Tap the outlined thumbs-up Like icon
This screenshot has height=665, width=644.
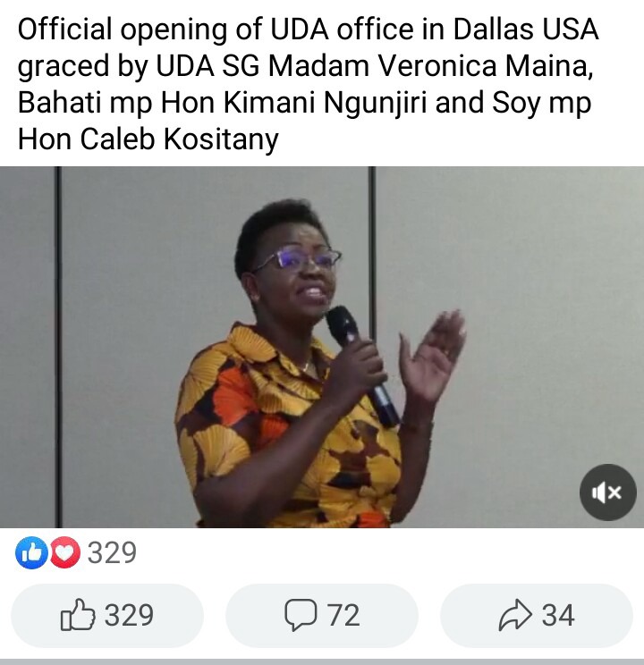[x=78, y=615]
